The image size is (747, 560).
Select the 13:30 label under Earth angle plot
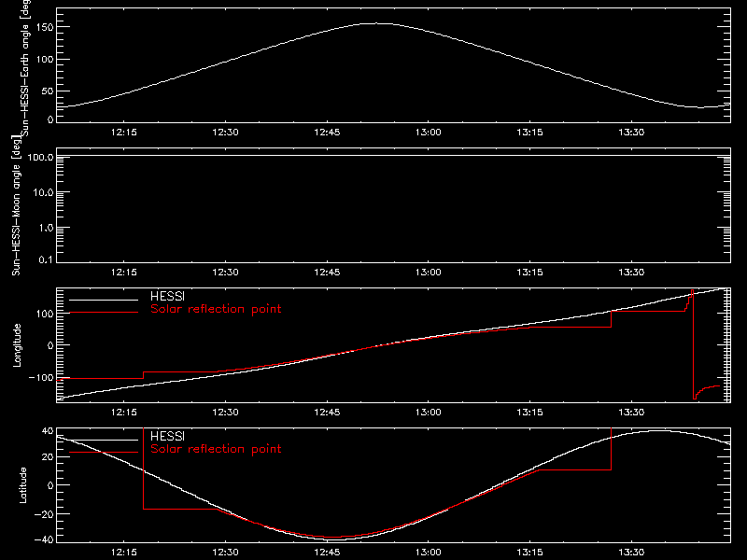point(631,133)
